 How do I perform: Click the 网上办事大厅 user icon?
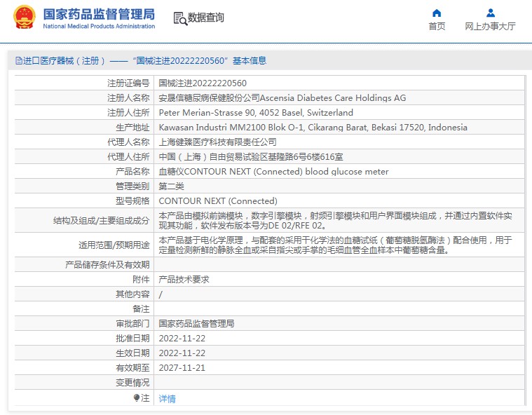click(490, 13)
